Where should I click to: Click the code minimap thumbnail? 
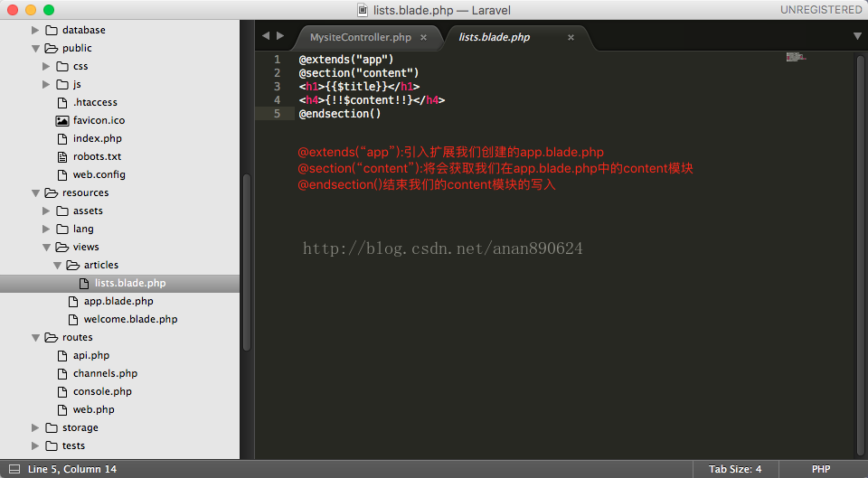click(796, 56)
